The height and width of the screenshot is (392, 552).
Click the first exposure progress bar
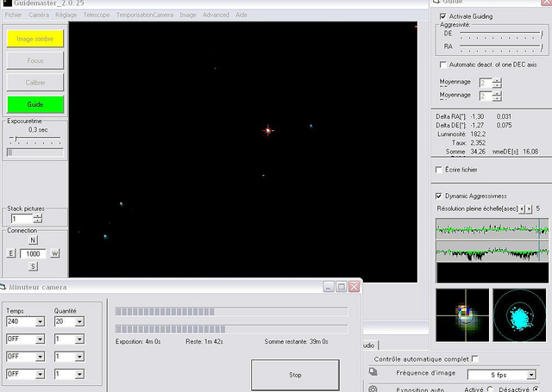(x=232, y=312)
